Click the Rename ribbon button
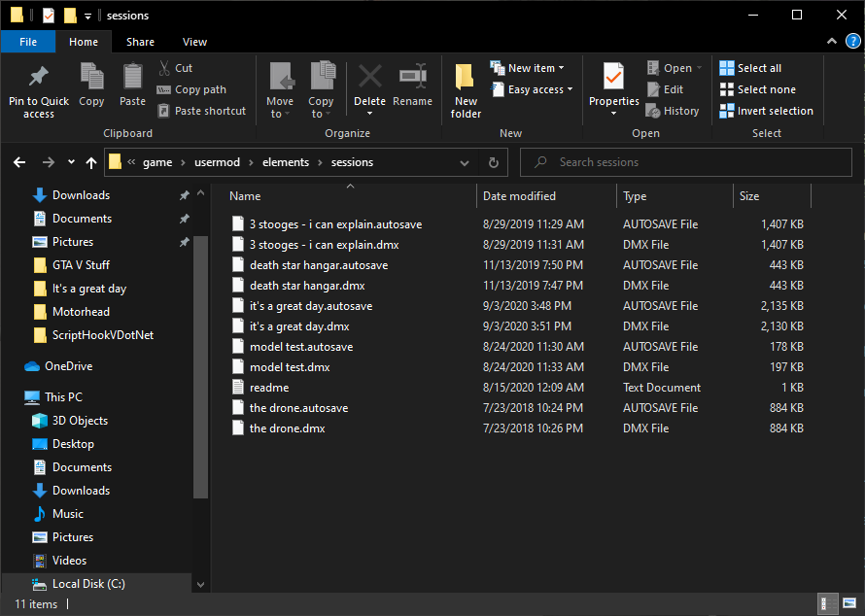This screenshot has height=616, width=865. point(413,85)
